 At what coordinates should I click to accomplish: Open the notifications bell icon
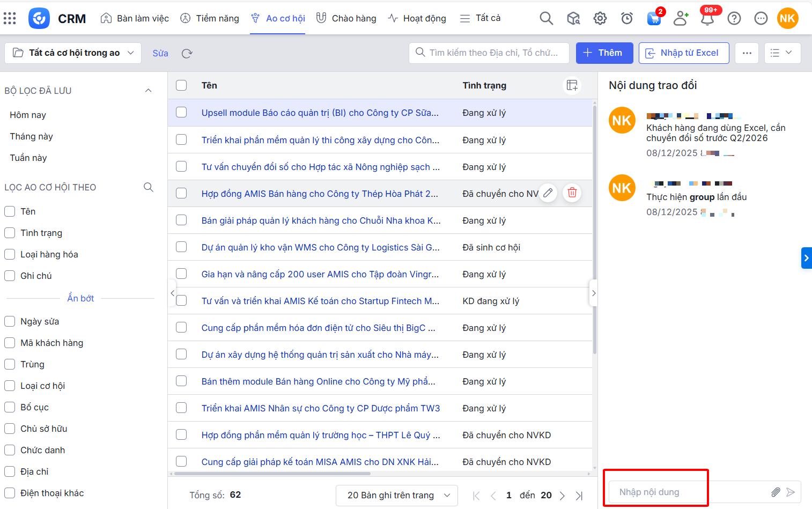[x=707, y=19]
